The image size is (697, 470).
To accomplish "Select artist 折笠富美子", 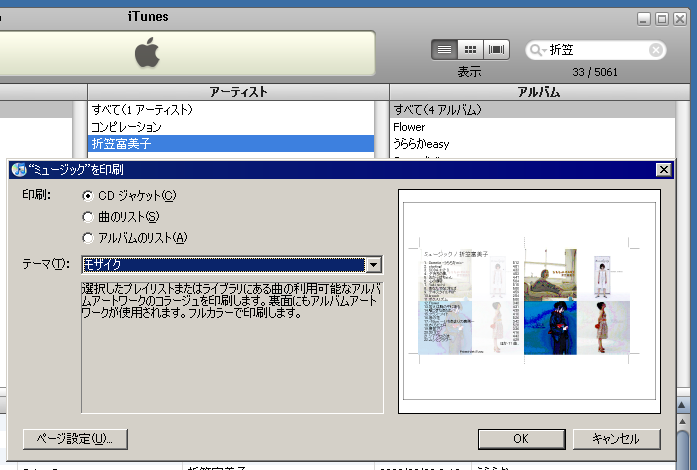I will pos(231,144).
